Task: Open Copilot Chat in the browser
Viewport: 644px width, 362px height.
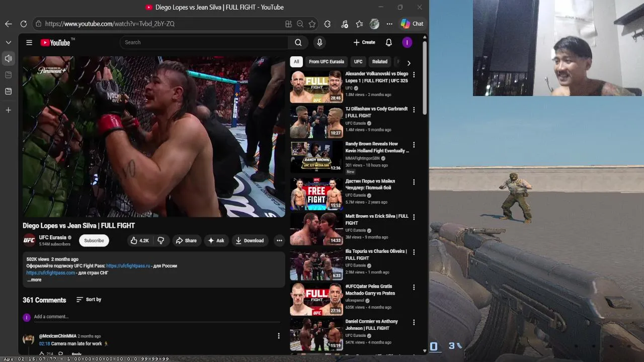Action: point(412,24)
